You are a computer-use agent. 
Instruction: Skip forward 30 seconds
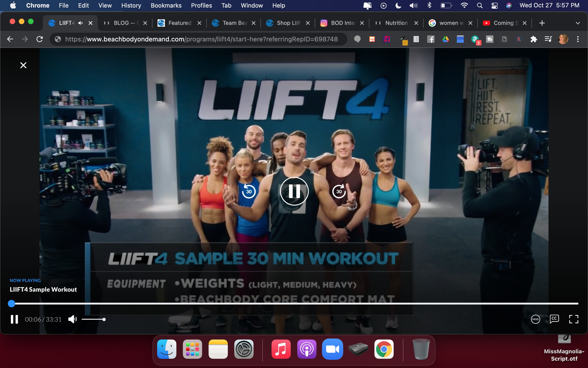[339, 191]
